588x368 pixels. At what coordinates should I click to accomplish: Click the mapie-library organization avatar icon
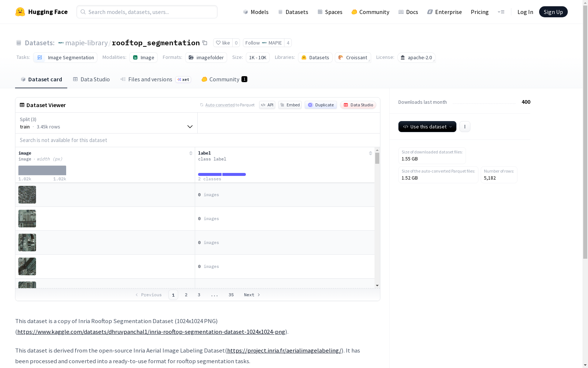[x=61, y=43]
